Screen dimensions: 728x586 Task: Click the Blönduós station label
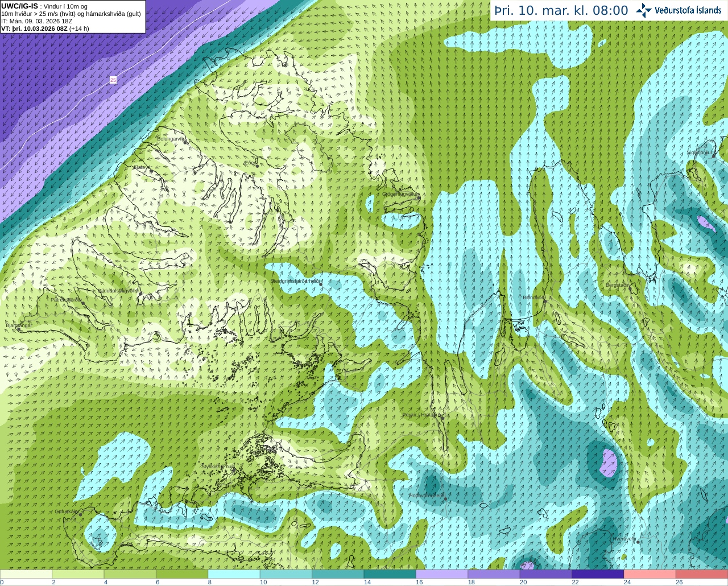[x=534, y=298]
